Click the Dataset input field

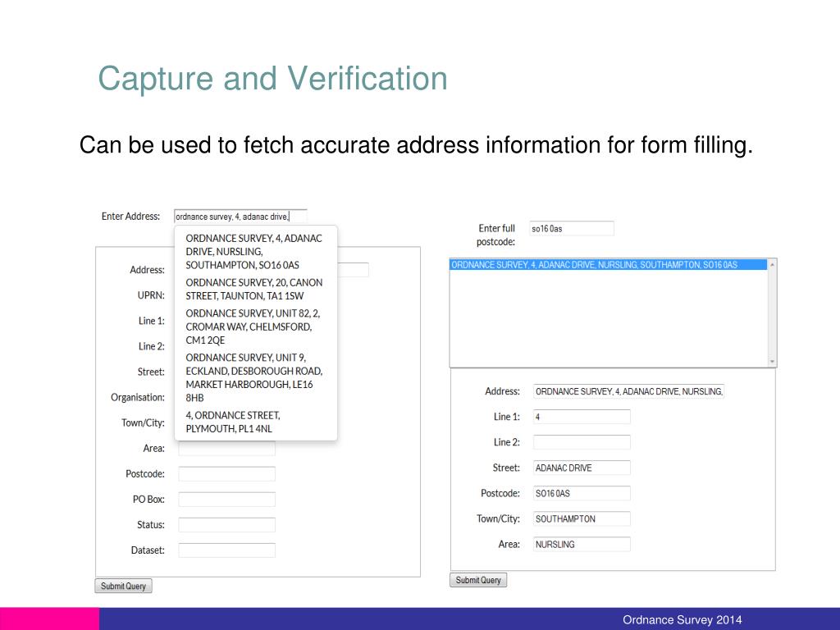tap(226, 550)
